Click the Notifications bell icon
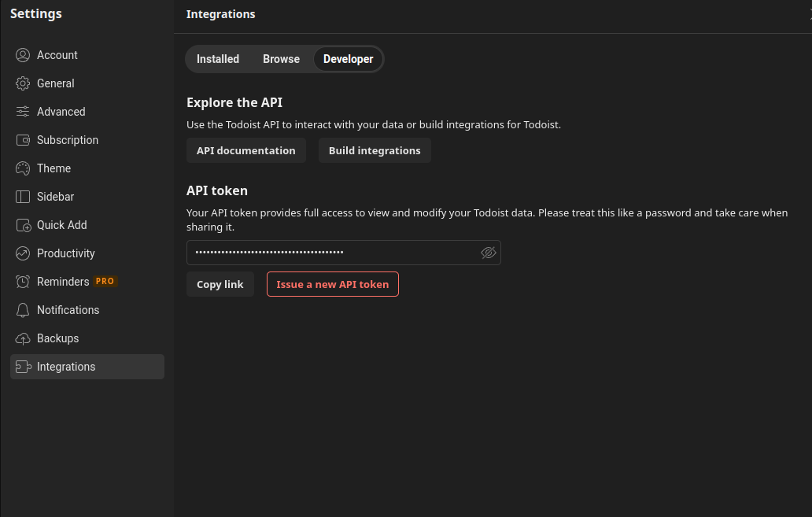 [23, 310]
